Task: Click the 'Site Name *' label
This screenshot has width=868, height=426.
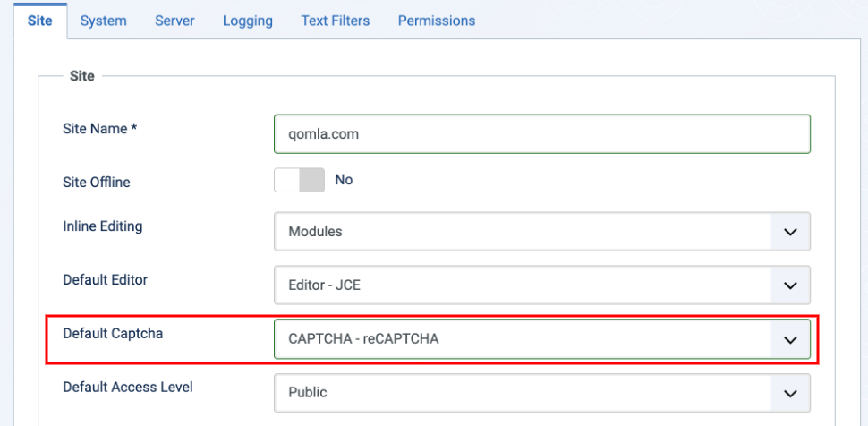Action: coord(99,129)
